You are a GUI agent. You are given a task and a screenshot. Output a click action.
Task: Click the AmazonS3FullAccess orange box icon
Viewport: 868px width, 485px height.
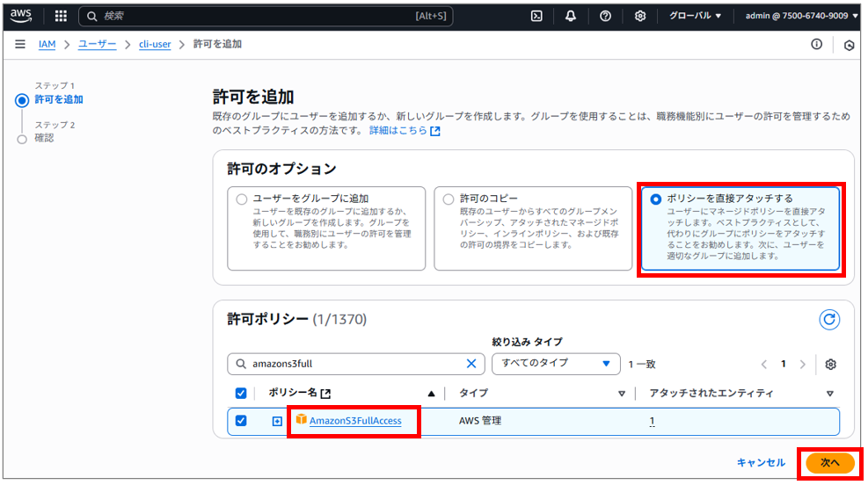[301, 419]
